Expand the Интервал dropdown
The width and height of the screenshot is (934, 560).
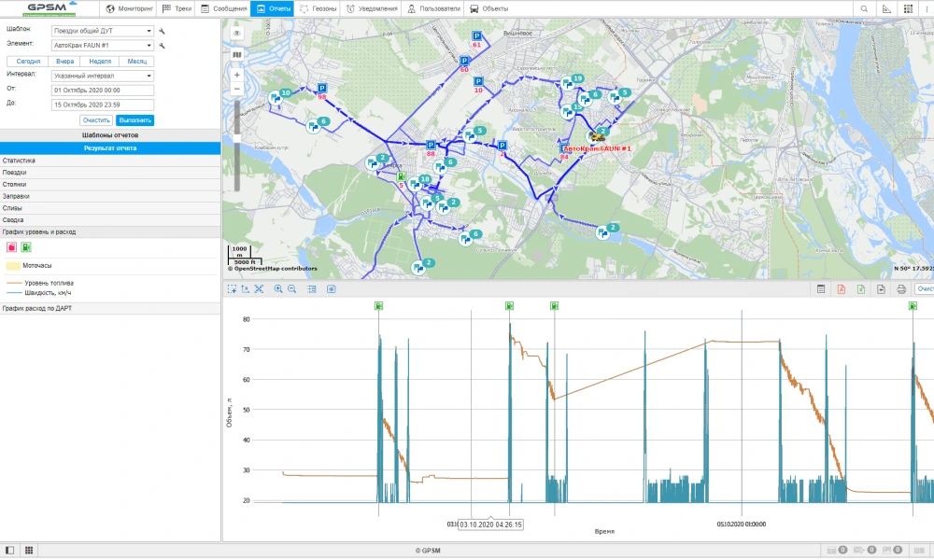103,76
